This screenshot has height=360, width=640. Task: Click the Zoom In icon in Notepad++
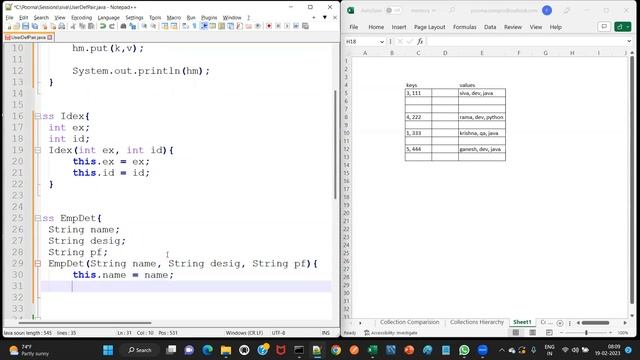[144, 26]
